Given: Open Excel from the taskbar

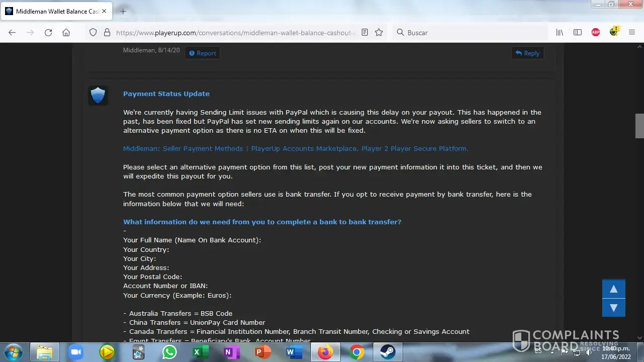Looking at the screenshot, I should pos(200,352).
